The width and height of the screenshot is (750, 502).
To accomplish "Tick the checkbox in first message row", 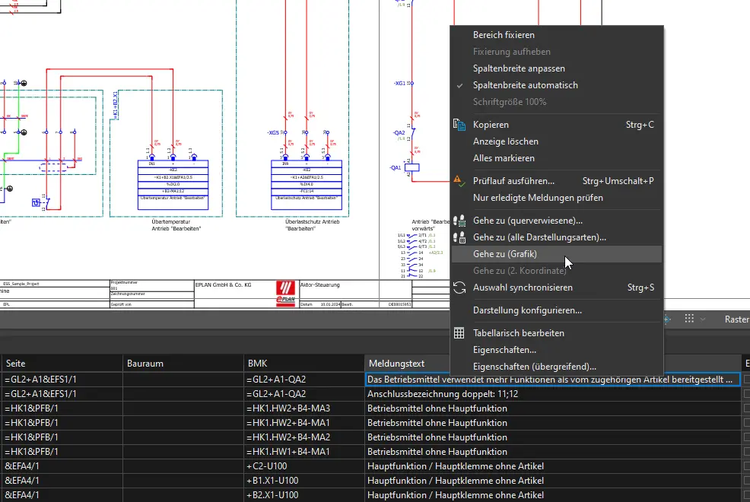I will 744,380.
